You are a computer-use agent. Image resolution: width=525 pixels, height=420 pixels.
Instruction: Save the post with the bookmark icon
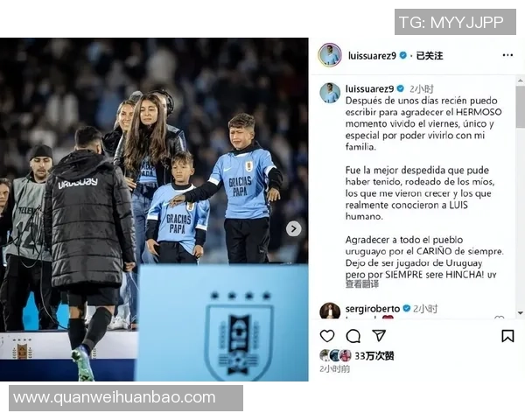pyautogui.click(x=507, y=336)
